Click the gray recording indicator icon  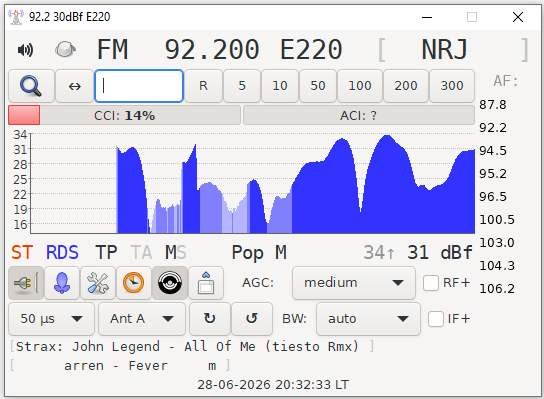coord(65,50)
